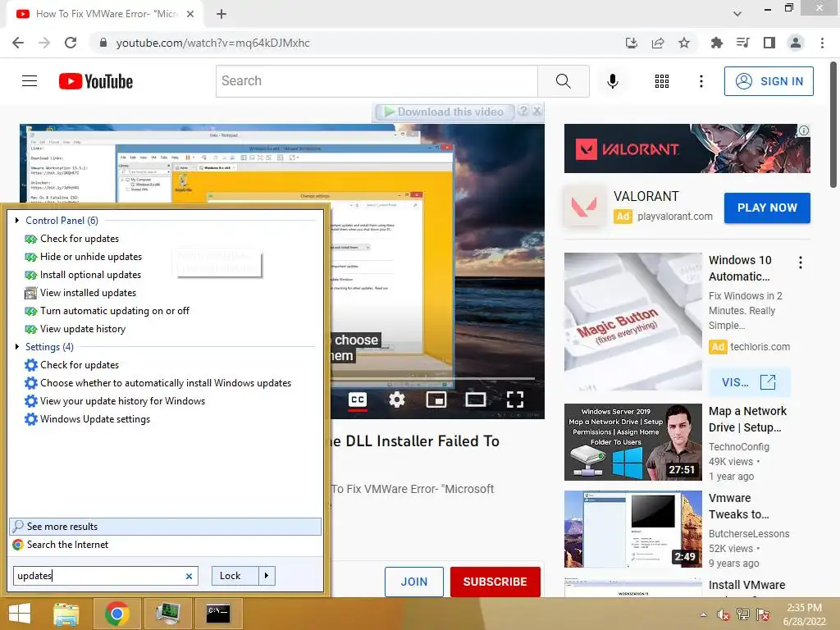Clear the start menu search text

click(189, 577)
